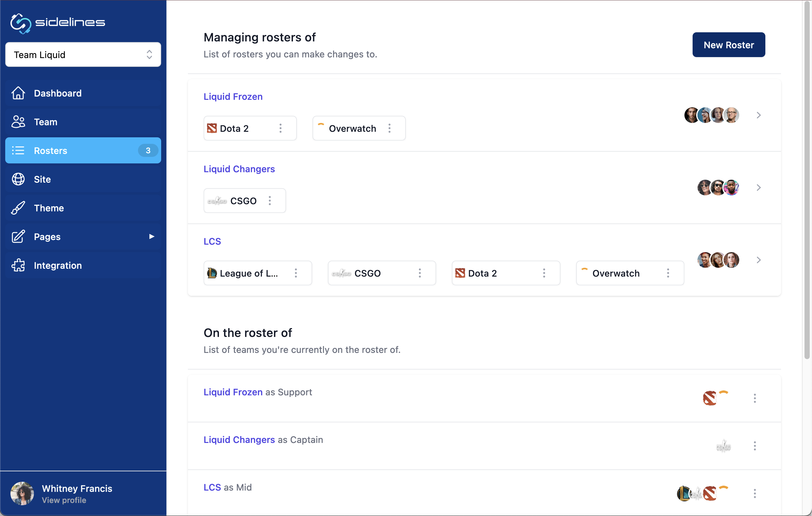
Task: Open the Liquid Frozen roster link
Action: [x=233, y=97]
